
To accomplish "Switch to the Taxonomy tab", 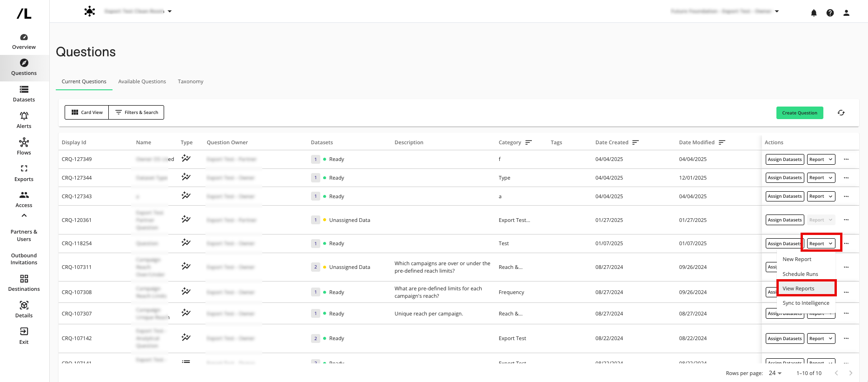I will point(191,81).
